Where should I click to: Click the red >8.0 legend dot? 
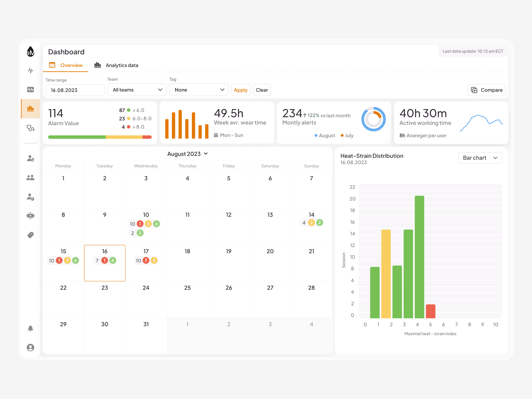pyautogui.click(x=129, y=127)
